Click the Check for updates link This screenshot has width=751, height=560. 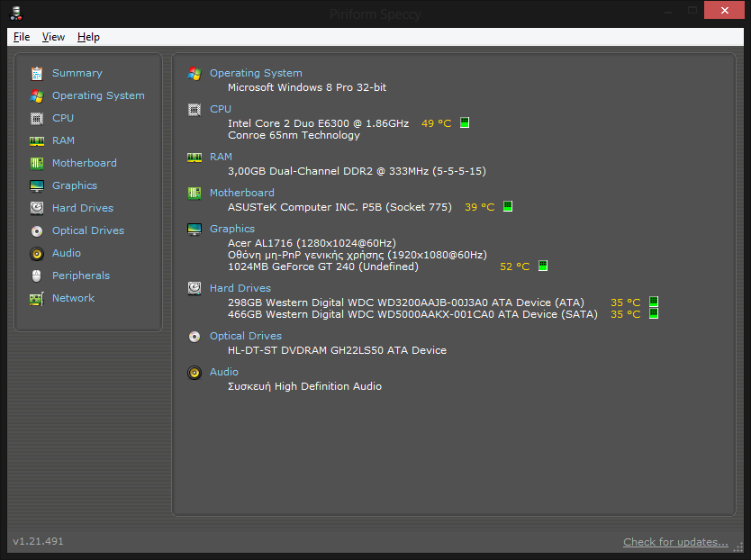coord(675,542)
